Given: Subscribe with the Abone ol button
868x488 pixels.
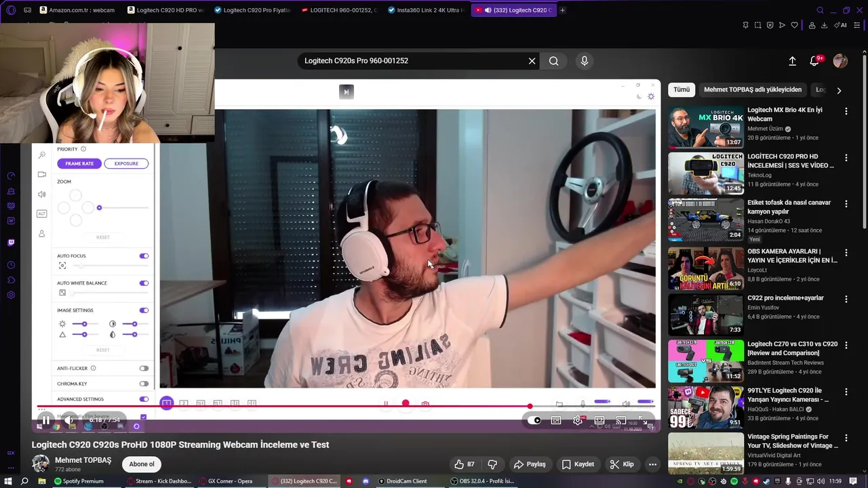Looking at the screenshot, I should pyautogui.click(x=142, y=464).
